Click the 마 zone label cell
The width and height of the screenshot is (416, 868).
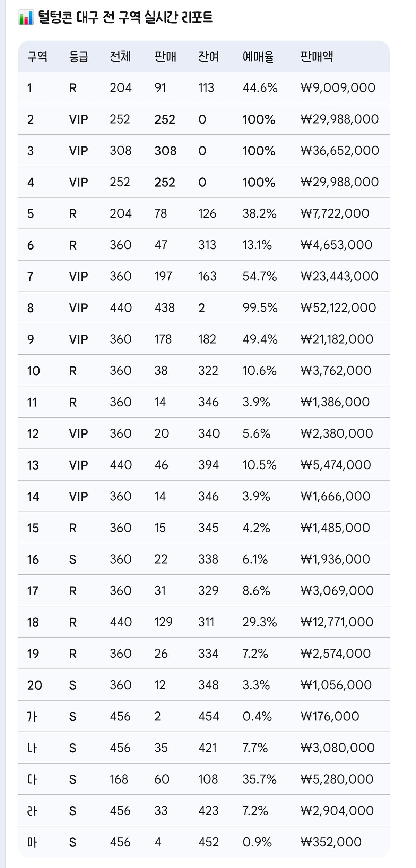point(32,842)
